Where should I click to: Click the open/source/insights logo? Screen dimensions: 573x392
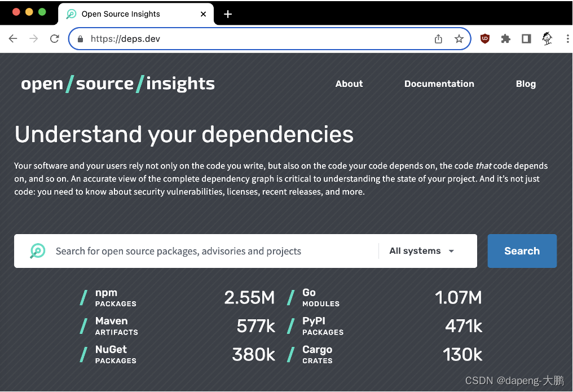click(118, 83)
